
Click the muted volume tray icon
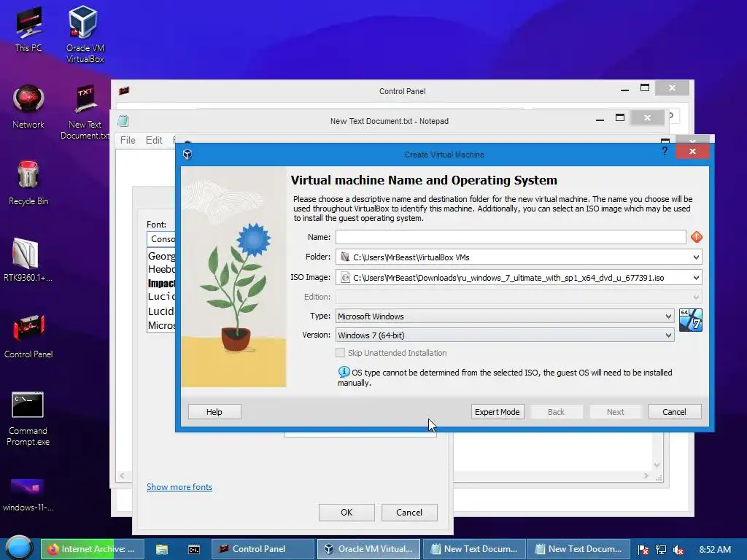[678, 550]
